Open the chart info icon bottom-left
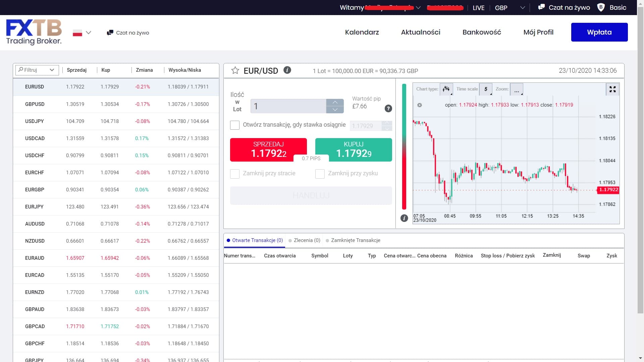Image resolution: width=644 pixels, height=362 pixels. click(404, 218)
